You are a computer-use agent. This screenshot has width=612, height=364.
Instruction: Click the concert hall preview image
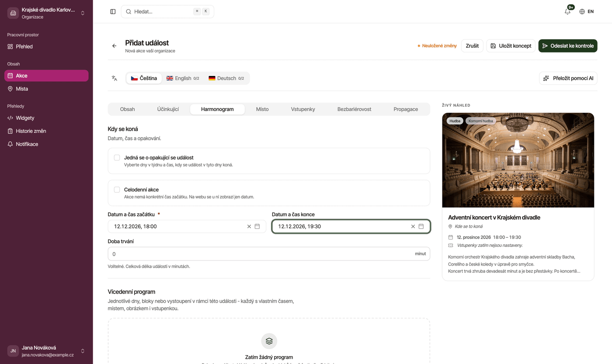[518, 160]
